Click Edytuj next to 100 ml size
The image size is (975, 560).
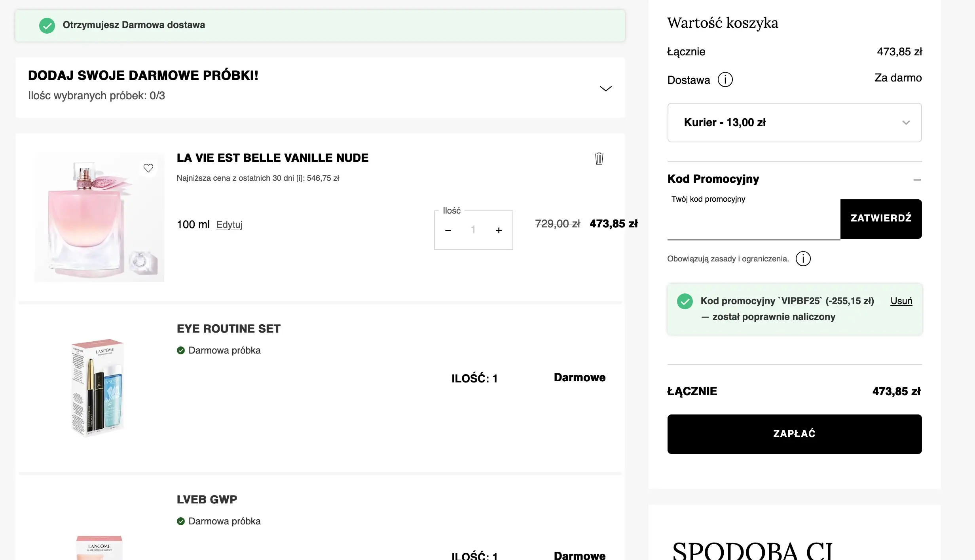(229, 225)
